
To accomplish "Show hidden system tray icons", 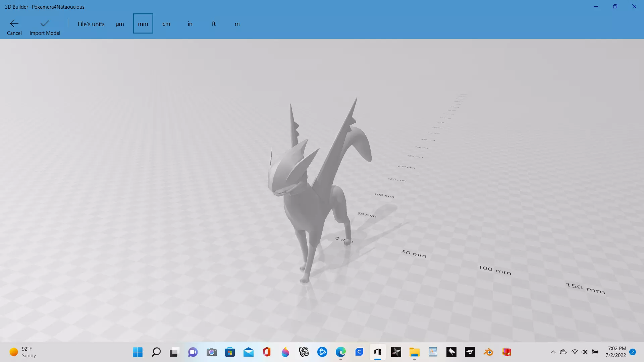I will click(x=553, y=352).
